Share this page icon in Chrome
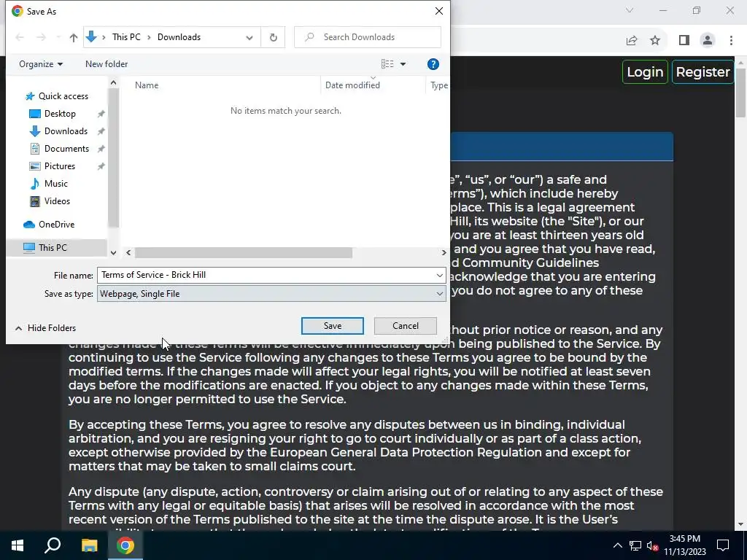 [x=632, y=41]
